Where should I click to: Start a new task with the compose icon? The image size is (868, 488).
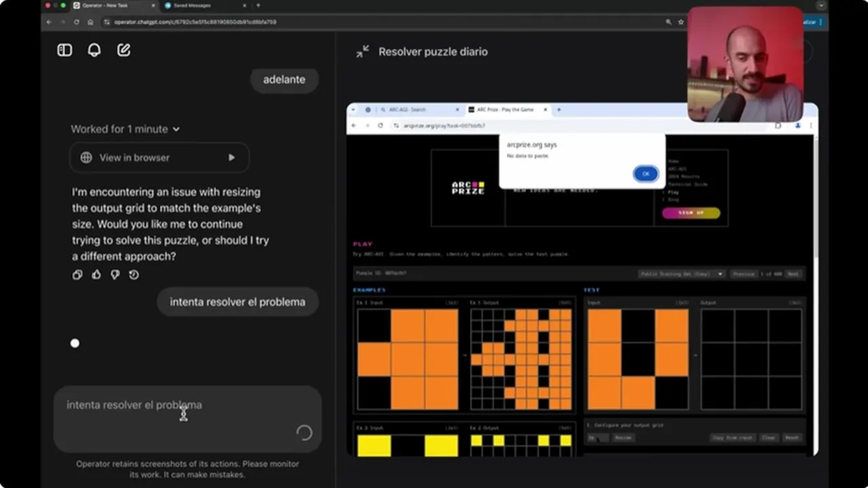pos(123,50)
